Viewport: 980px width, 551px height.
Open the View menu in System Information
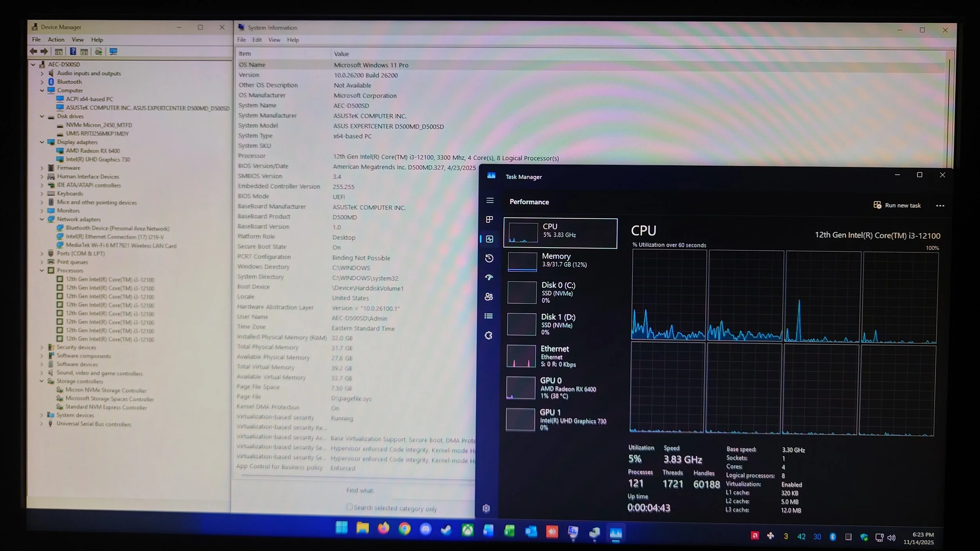pyautogui.click(x=274, y=40)
